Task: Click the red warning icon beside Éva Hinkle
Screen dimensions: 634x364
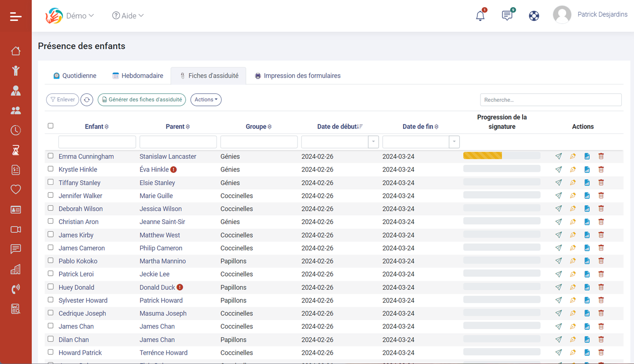Action: 173,169
